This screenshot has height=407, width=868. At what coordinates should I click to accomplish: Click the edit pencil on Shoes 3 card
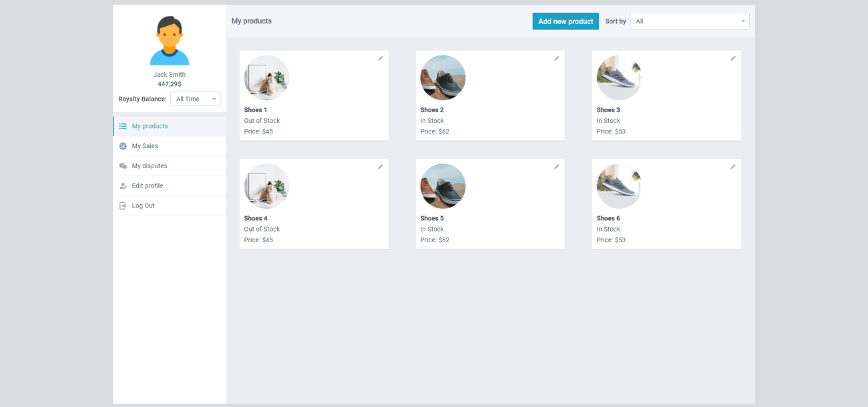coord(733,58)
